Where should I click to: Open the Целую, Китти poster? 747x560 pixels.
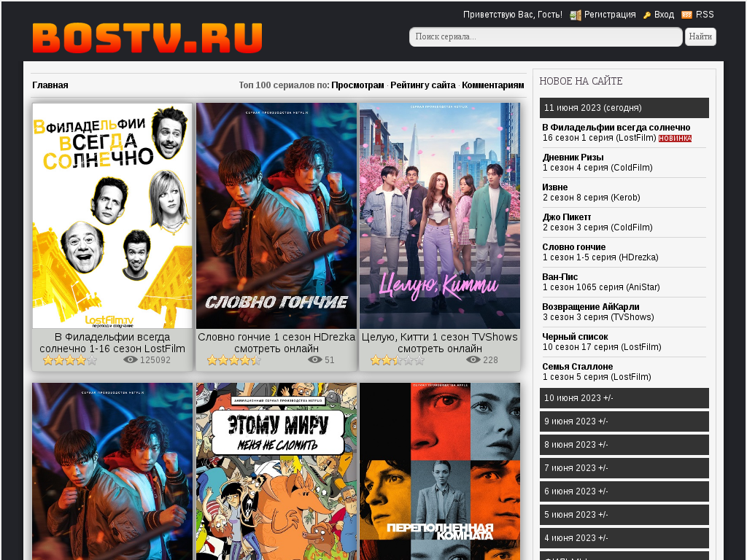tap(440, 216)
